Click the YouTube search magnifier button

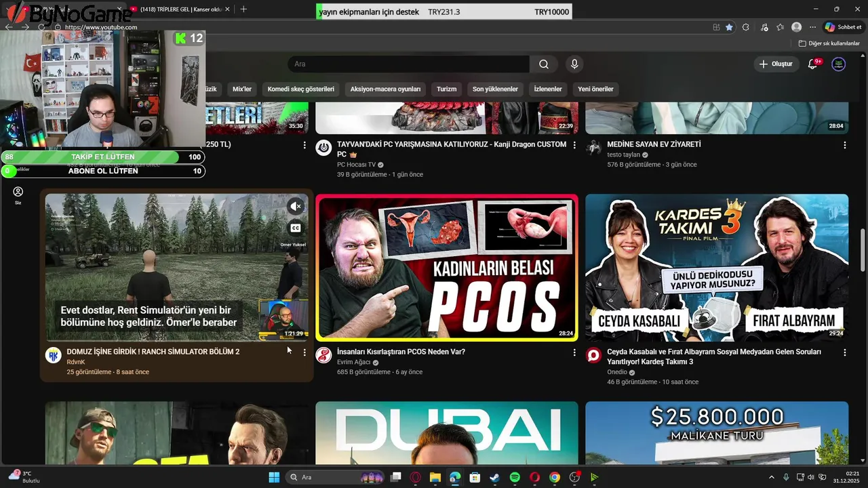(x=544, y=64)
